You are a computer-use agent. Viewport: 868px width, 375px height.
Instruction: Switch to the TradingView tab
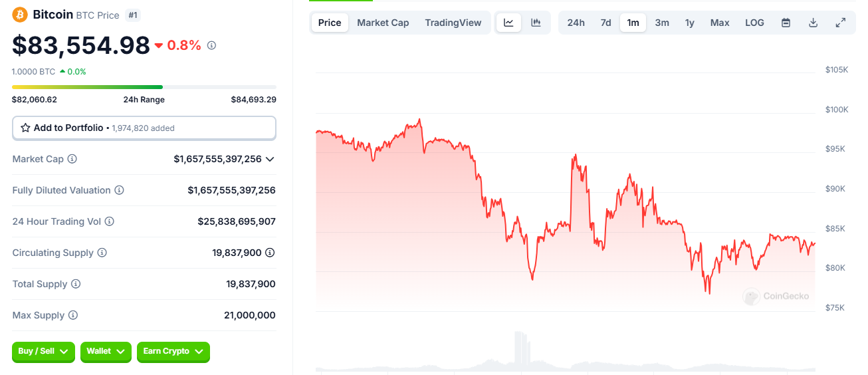[x=453, y=23]
